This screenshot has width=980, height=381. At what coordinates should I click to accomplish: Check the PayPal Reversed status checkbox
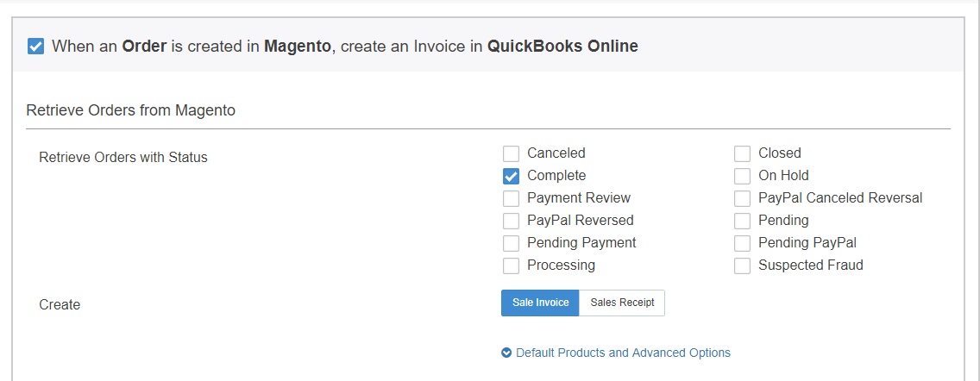click(x=512, y=222)
